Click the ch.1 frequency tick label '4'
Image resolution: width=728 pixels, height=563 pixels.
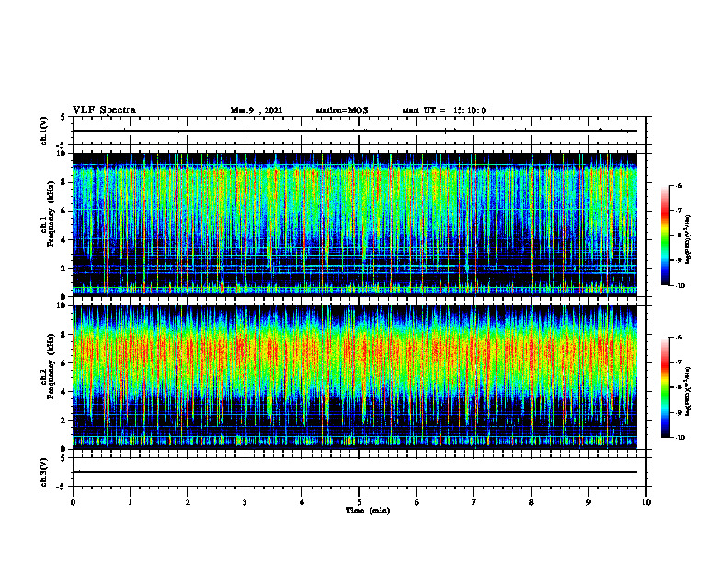[x=63, y=240]
